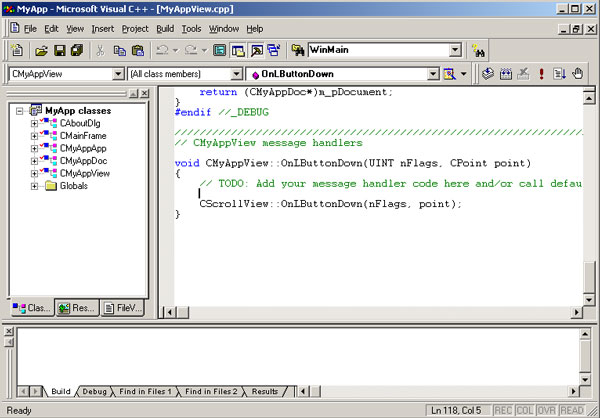
Task: Select the Build output tab
Action: [x=60, y=392]
